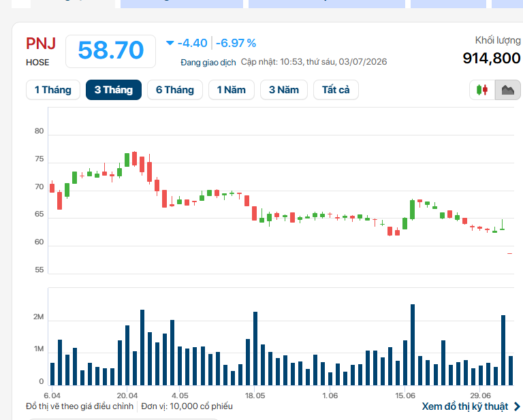Switch to candlestick chart view icon

click(x=482, y=90)
